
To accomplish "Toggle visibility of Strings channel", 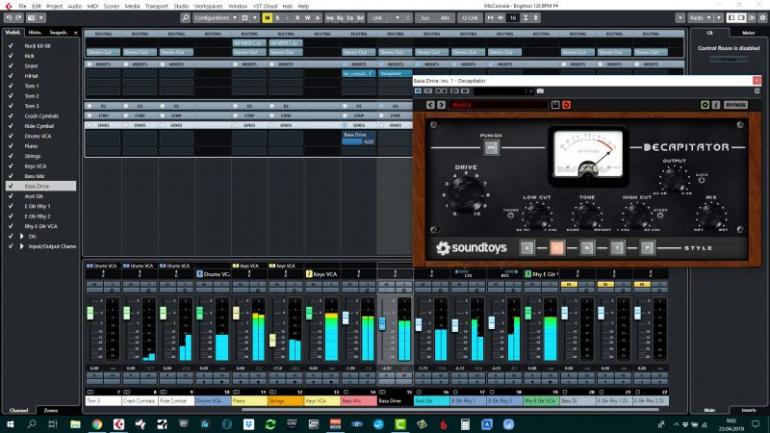I will point(11,156).
